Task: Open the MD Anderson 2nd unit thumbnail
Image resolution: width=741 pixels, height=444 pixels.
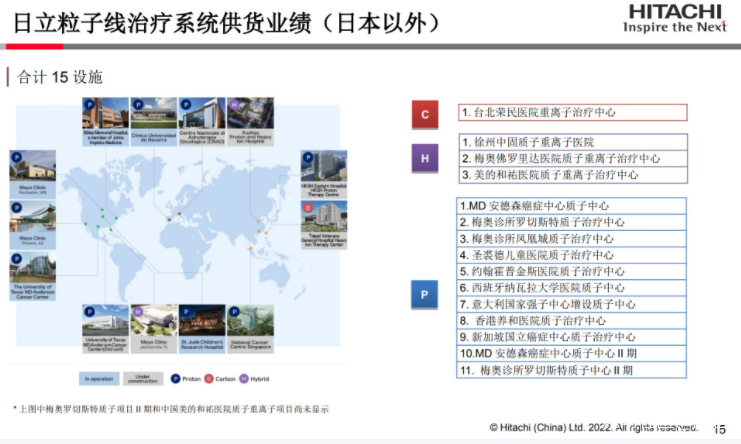Action: tap(105, 329)
